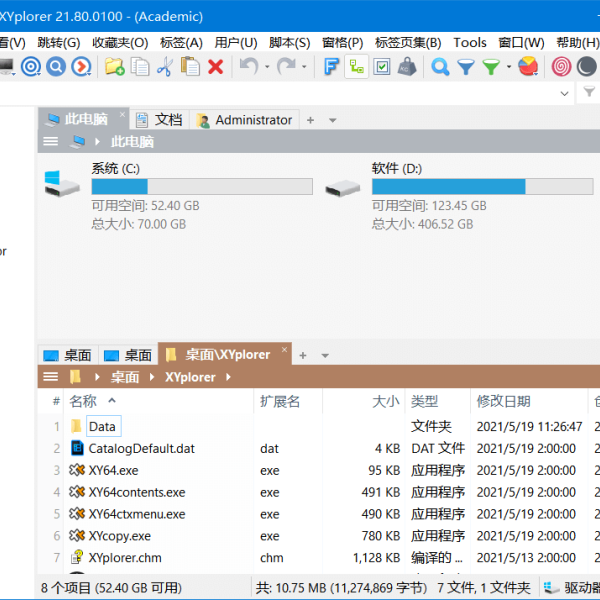Click the red Delete X icon
Viewport: 600px width, 600px height.
(215, 67)
